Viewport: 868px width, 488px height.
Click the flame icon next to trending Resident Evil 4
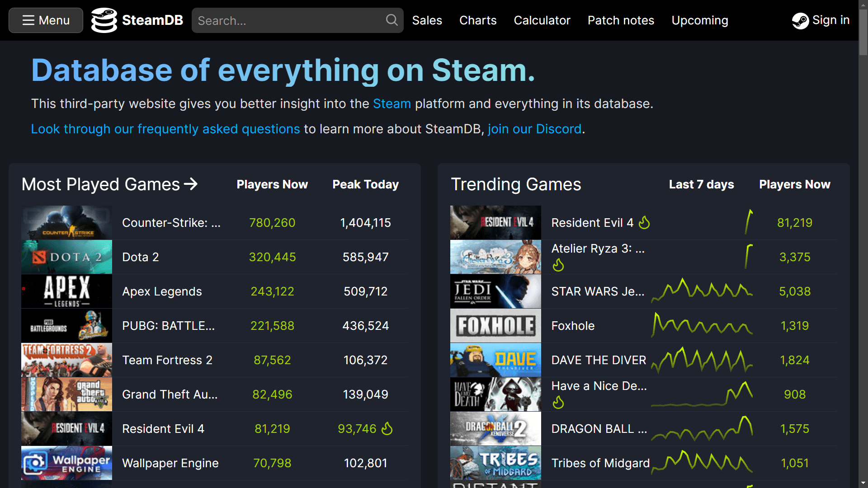tap(644, 222)
